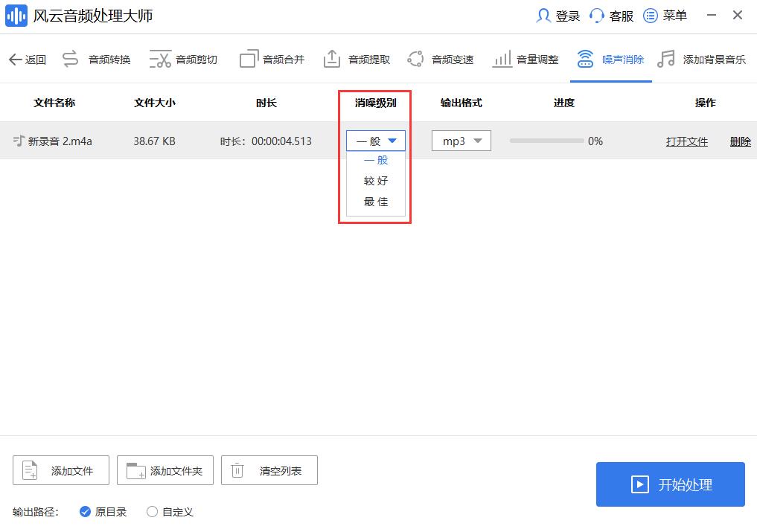
Task: Click the 开始处理 button label
Action: point(686,484)
